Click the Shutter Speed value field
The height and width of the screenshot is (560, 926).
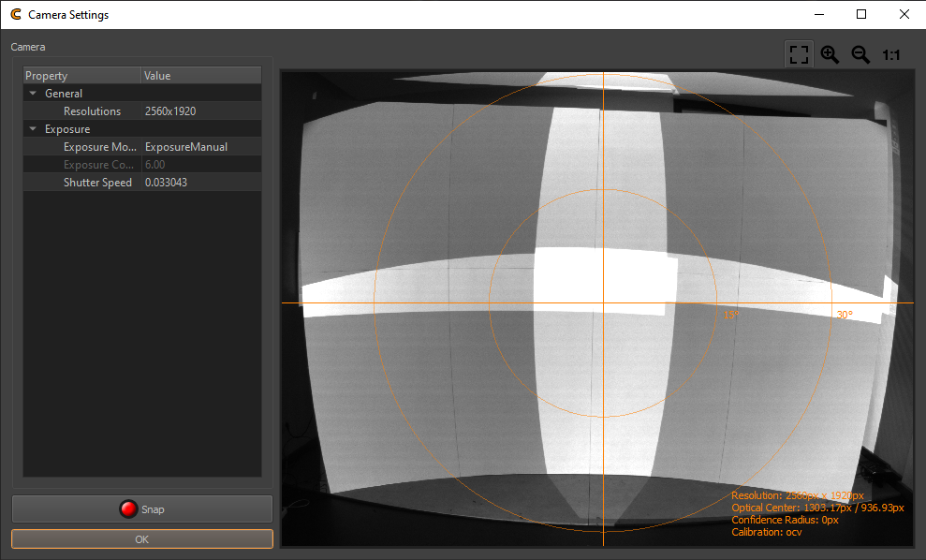[200, 183]
